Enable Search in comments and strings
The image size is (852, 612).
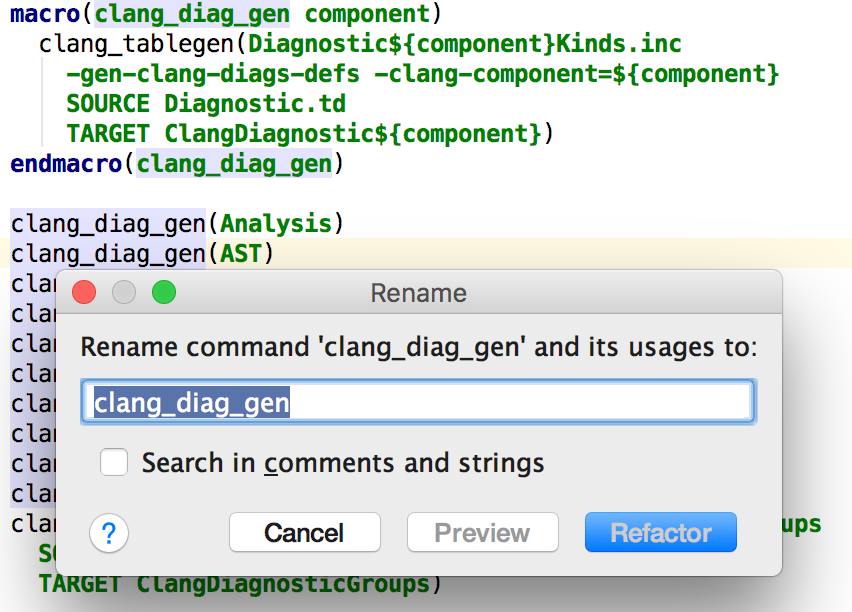tap(114, 462)
